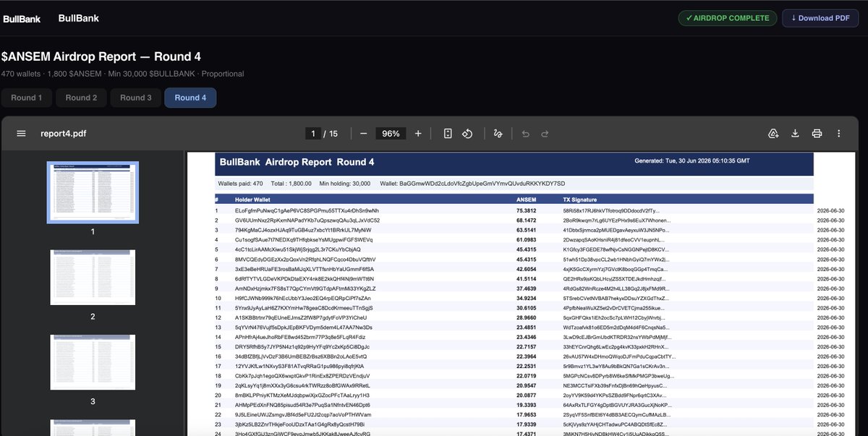Click the TX signature starting with 41DbtxSjnmca2
This screenshot has width=868, height=436.
[616, 230]
